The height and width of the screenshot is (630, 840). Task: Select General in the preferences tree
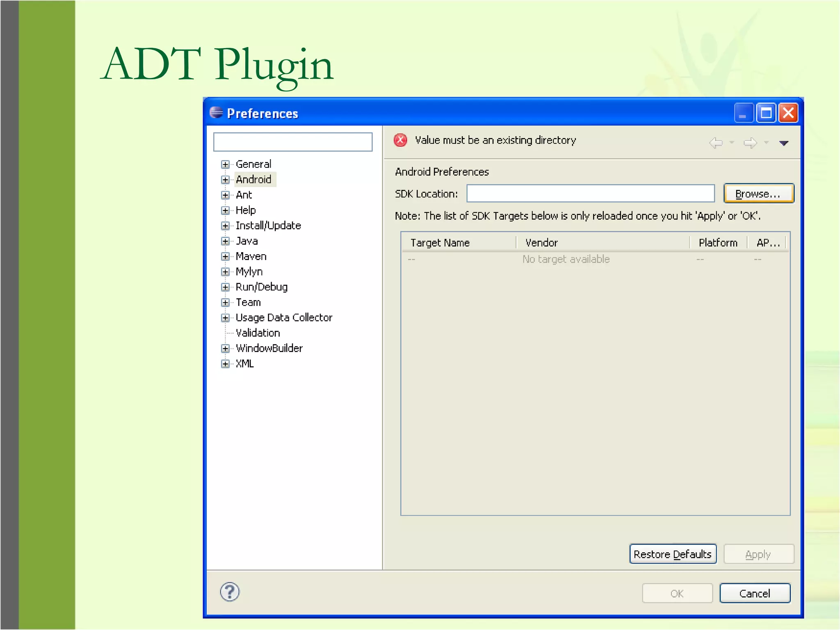[x=253, y=164]
